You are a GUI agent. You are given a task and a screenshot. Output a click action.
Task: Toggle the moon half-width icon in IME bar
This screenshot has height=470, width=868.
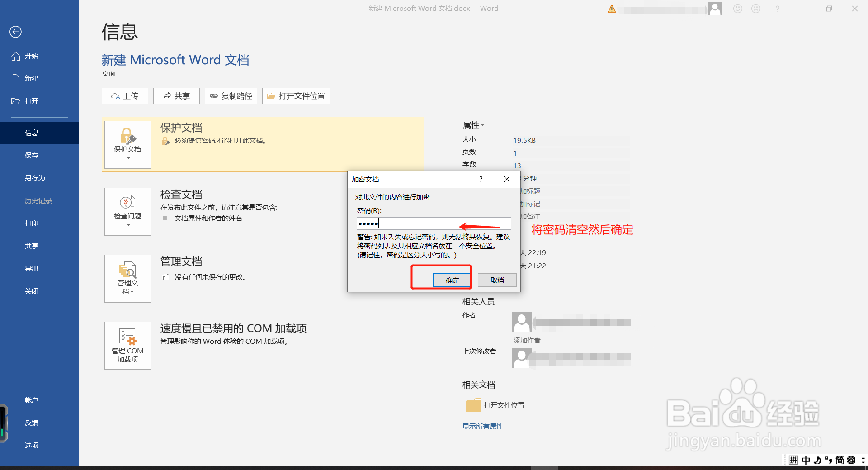point(817,460)
